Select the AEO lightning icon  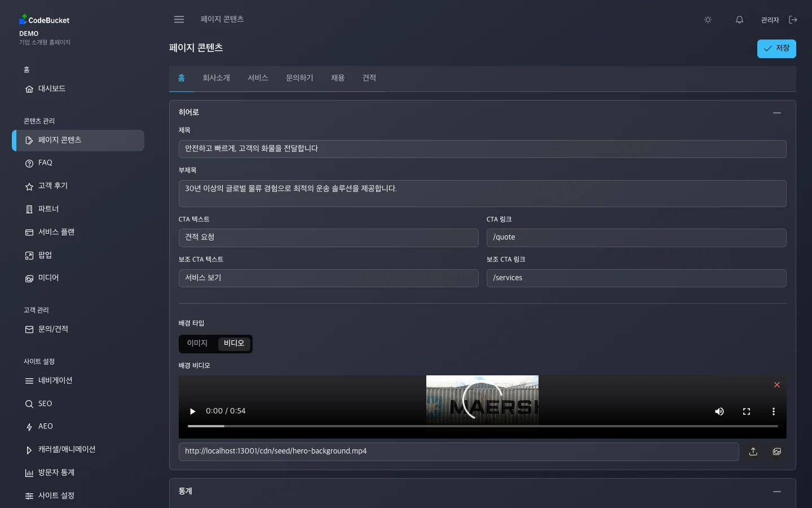click(x=29, y=427)
